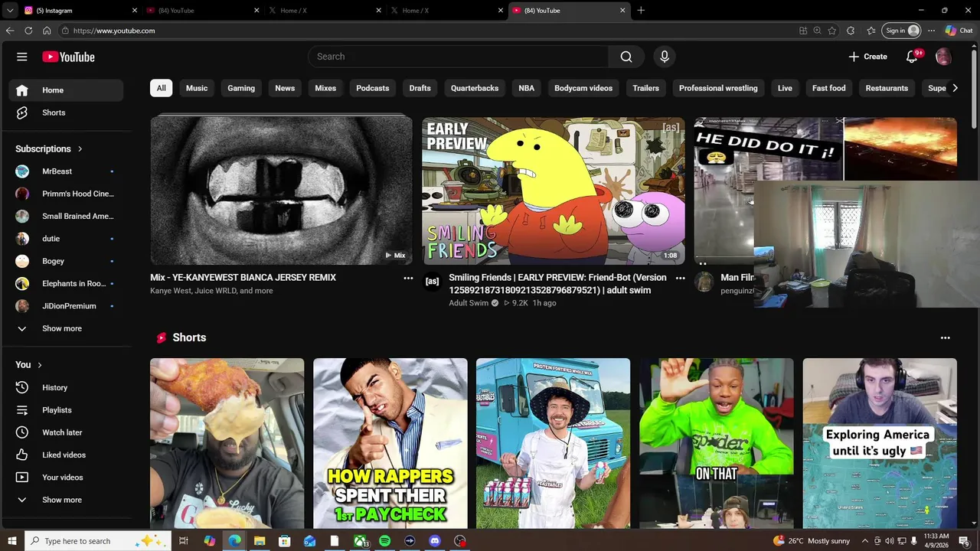
Task: Show hidden system tray icons chevron
Action: coord(865,541)
